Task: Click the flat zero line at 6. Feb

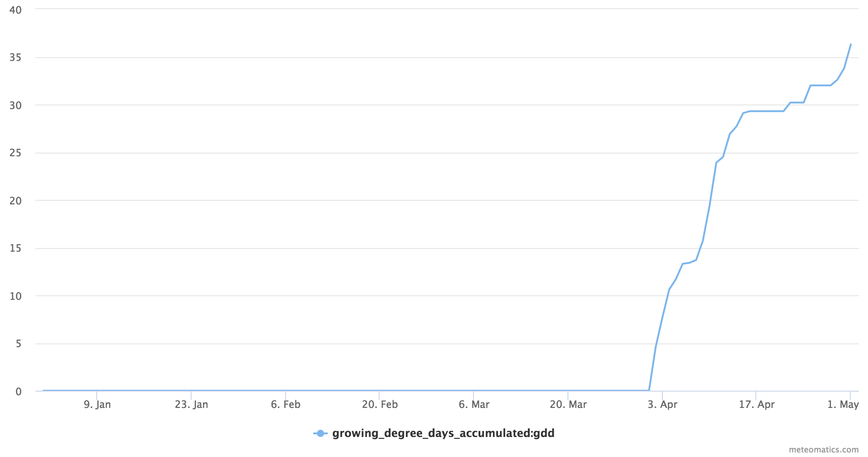Action: [286, 390]
